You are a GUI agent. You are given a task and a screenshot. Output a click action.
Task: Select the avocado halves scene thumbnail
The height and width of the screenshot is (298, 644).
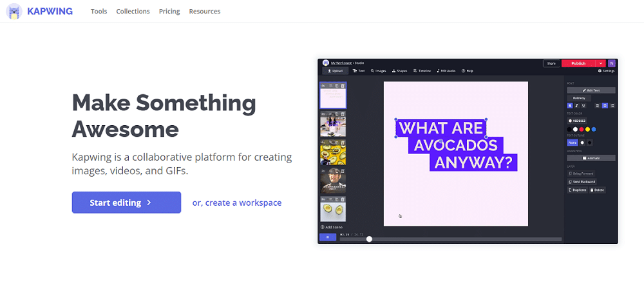[x=333, y=209]
